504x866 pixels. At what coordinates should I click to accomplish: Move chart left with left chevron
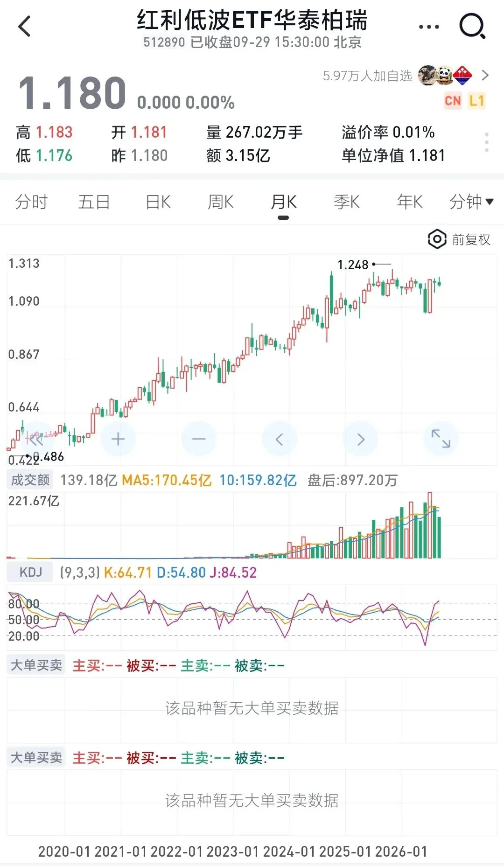[280, 439]
